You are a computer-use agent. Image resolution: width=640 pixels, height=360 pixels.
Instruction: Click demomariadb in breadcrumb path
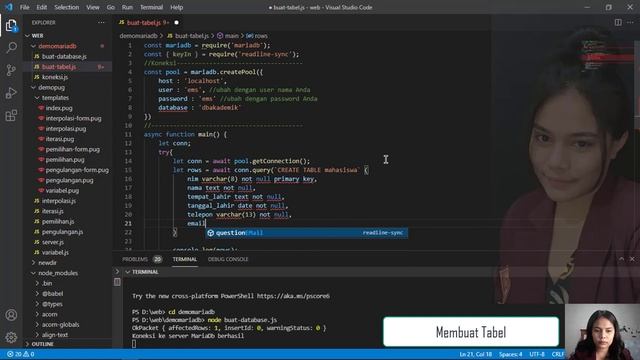pyautogui.click(x=138, y=36)
